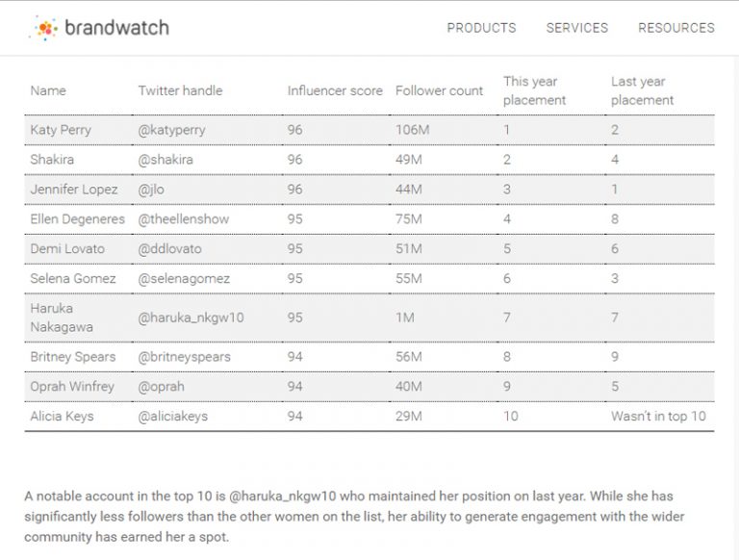Select the Twitter handle column header

point(180,90)
